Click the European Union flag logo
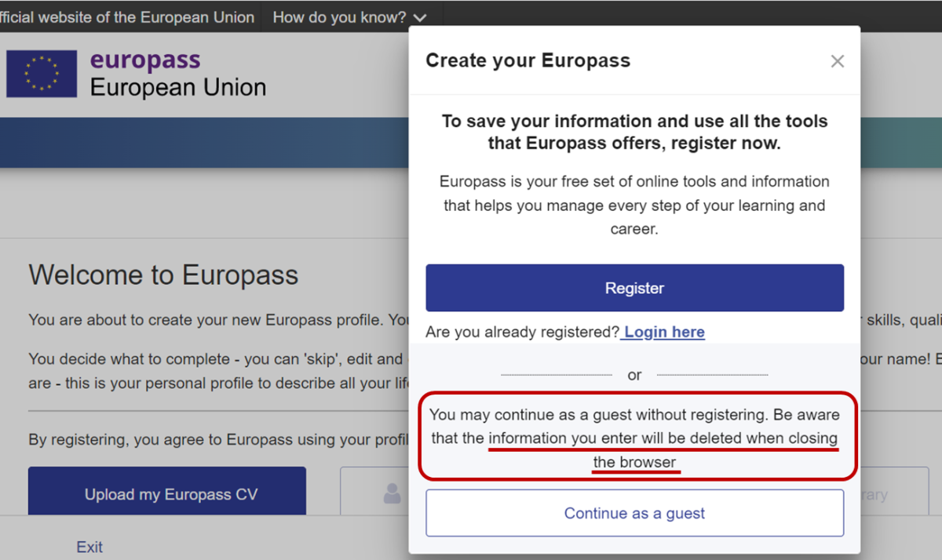This screenshot has width=942, height=560. 42,74
